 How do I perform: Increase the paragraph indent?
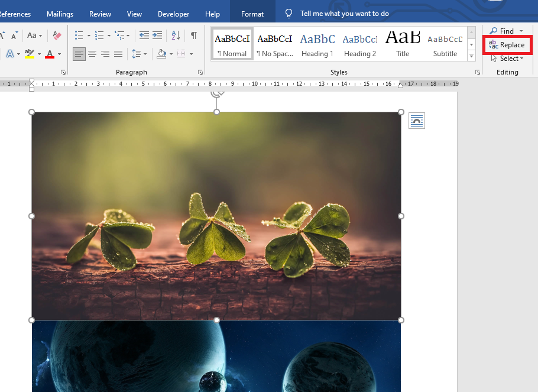157,35
